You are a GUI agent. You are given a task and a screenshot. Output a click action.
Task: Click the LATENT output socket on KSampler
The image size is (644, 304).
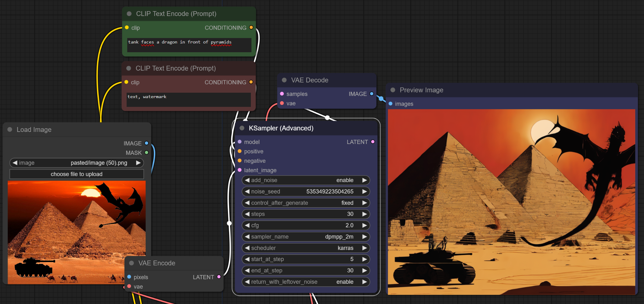click(x=373, y=142)
